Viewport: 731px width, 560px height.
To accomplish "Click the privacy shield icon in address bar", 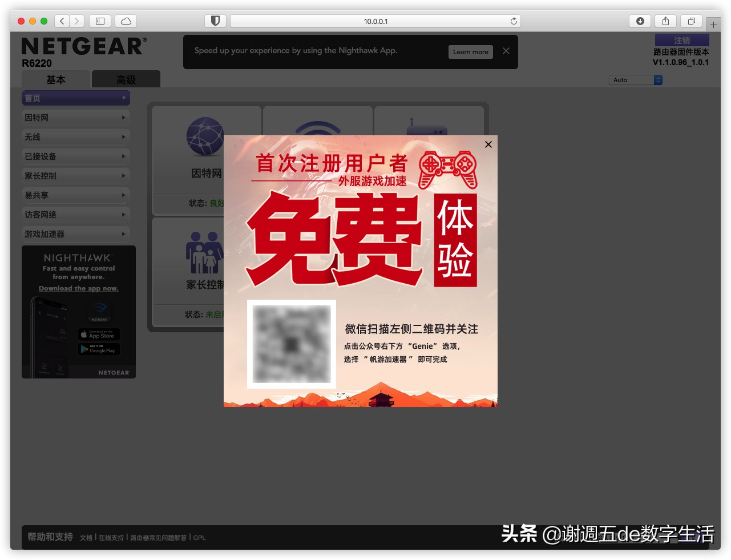I will [215, 21].
